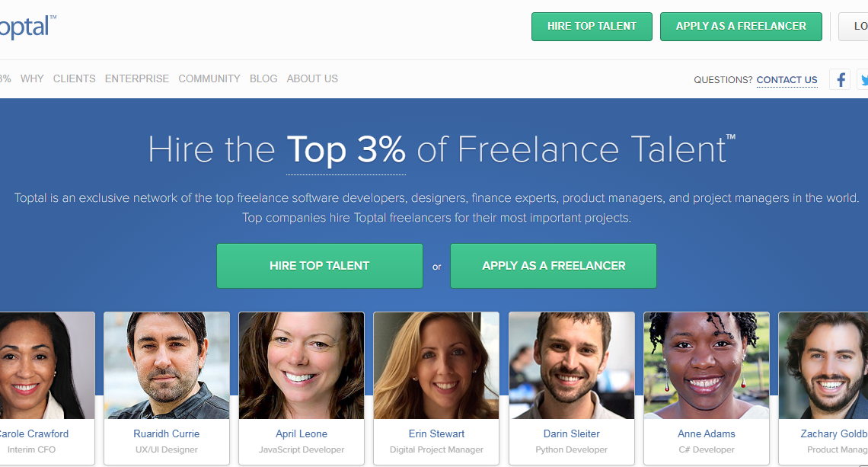The width and height of the screenshot is (868, 467).
Task: Go to the Enterprise page
Action: [x=137, y=78]
